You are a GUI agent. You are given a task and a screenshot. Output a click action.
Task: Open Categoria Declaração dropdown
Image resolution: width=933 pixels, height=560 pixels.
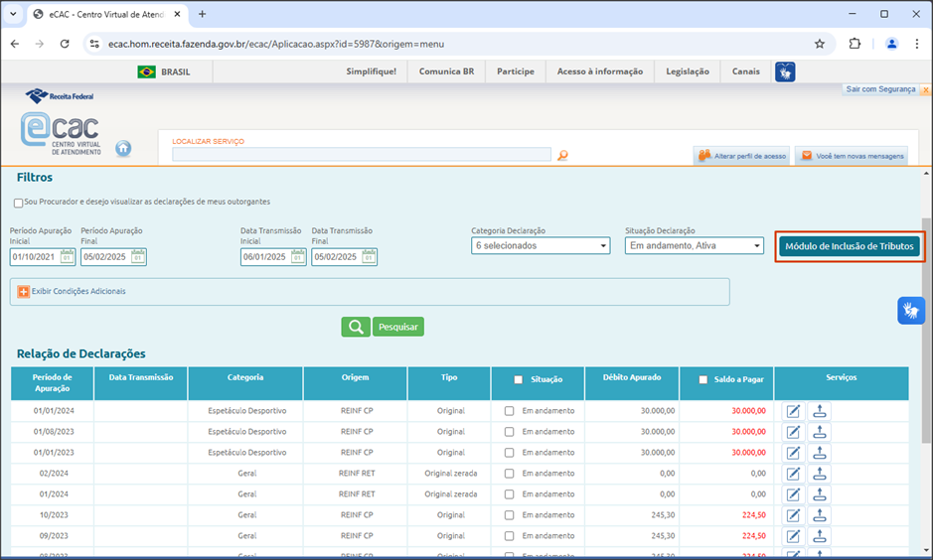coord(541,245)
